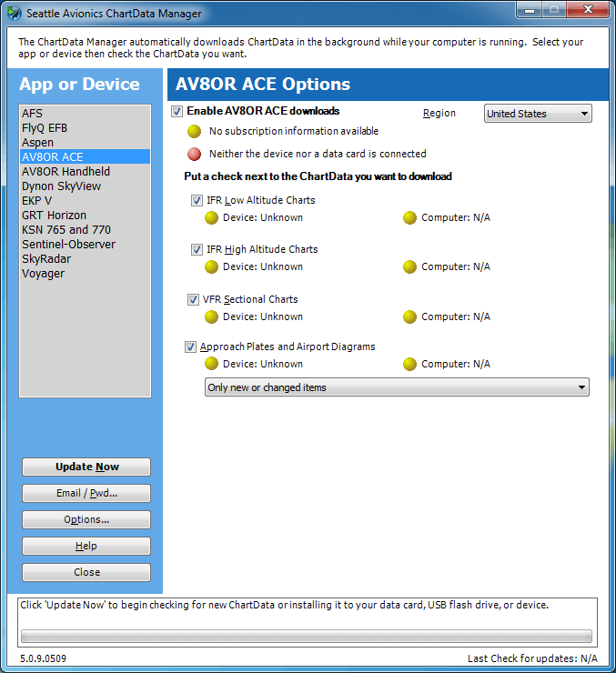Click VFR Sectional Computer status dot
616x673 pixels.
click(x=409, y=316)
